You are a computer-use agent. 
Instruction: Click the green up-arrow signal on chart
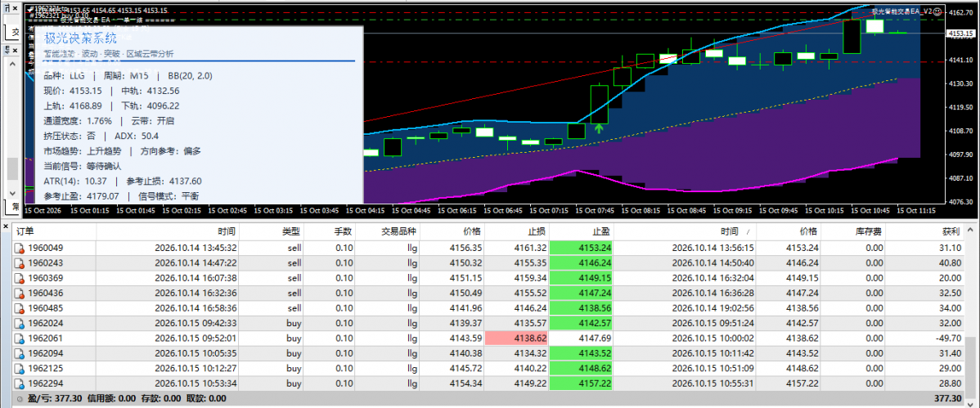[599, 128]
